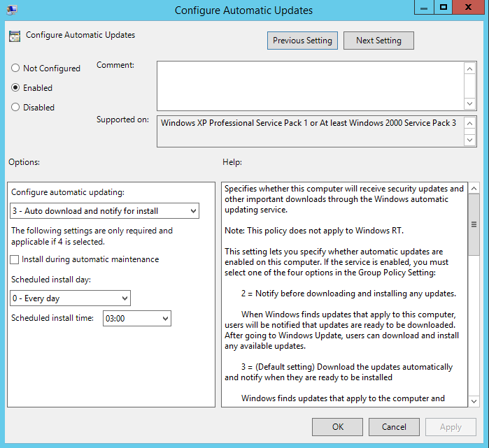Click the Cancel button
The height and width of the screenshot is (448, 489).
tap(394, 427)
